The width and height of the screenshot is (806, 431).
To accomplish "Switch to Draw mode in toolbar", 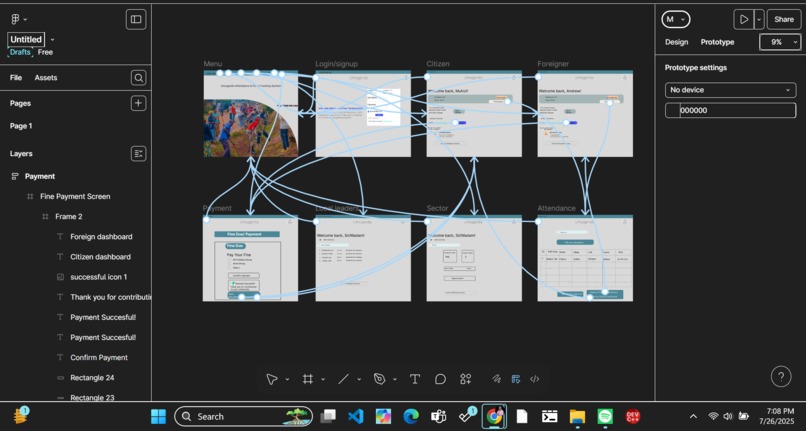I will pos(496,379).
